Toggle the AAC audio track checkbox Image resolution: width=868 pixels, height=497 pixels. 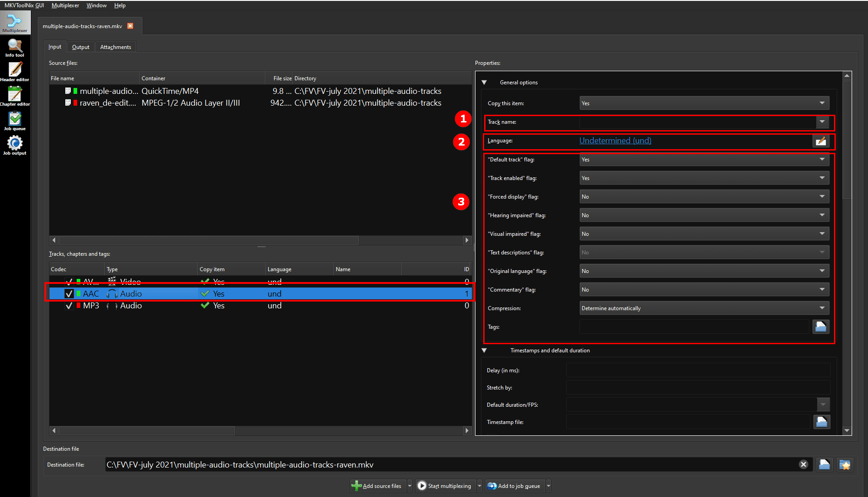[69, 293]
